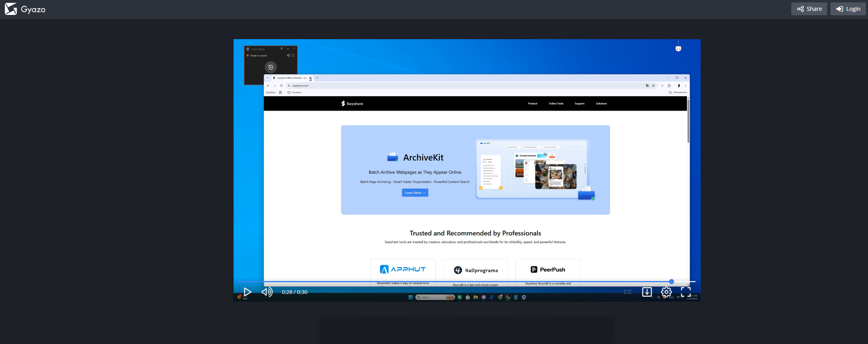Screen dimensions: 868x344
Task: Click the Batch Archive Webpages as They Appear Online text
Action: tap(415, 172)
